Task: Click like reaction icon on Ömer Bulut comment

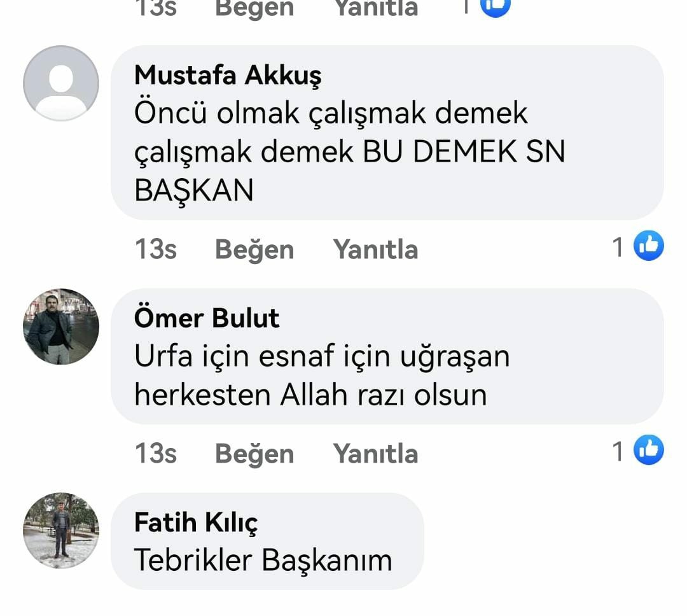Action: 648,450
